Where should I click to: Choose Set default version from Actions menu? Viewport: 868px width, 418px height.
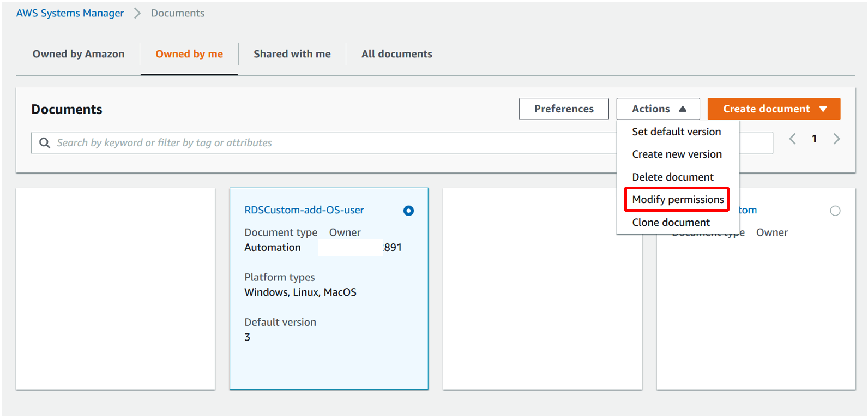(x=677, y=132)
